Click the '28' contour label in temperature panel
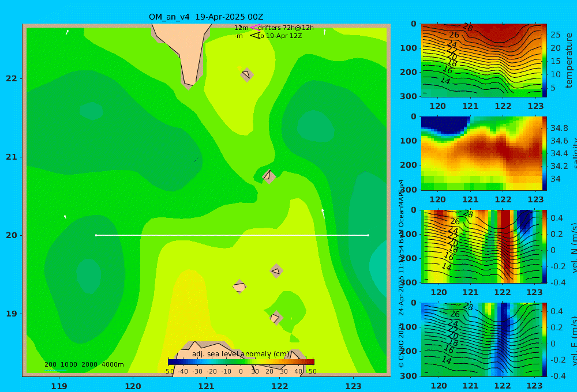Viewport: 577px width, 392px height. point(468,27)
